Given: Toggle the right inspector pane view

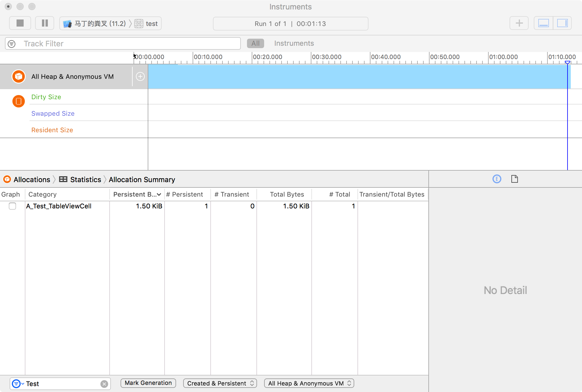Looking at the screenshot, I should click(562, 23).
